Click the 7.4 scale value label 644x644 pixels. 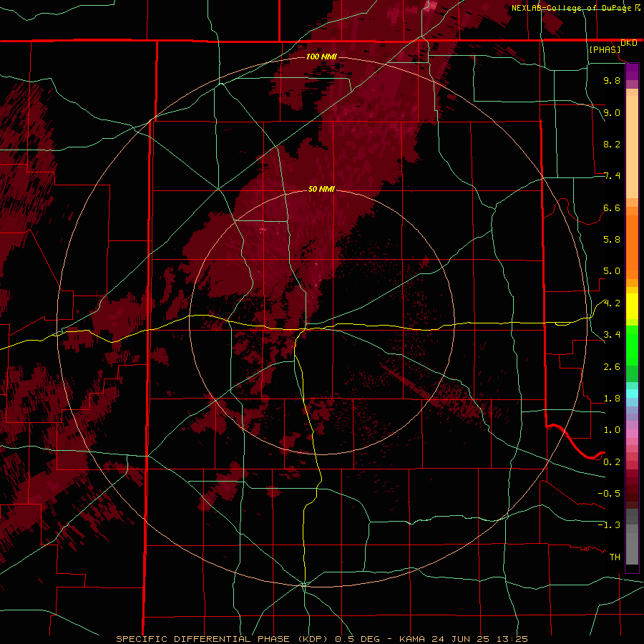[612, 176]
